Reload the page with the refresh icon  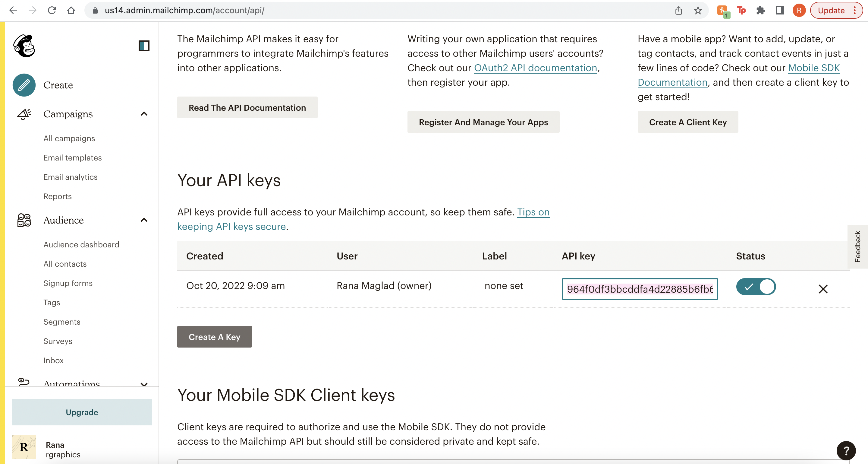[x=52, y=11]
